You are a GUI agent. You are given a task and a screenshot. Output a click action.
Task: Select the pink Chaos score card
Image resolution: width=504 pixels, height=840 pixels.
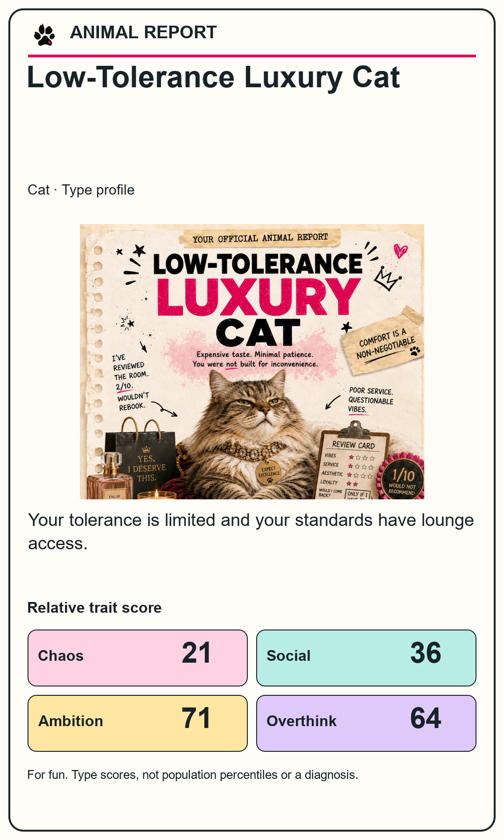point(138,658)
